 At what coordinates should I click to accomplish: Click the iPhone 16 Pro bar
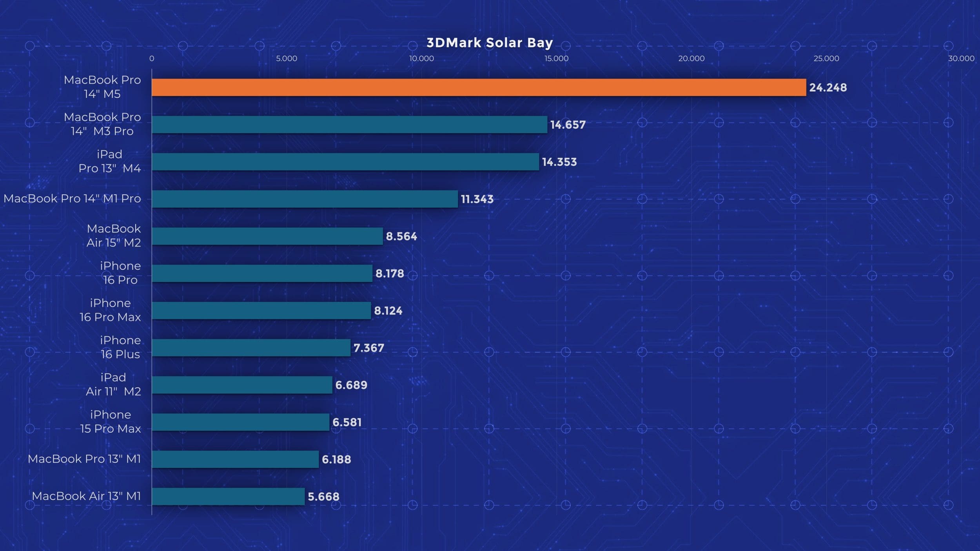pyautogui.click(x=262, y=274)
